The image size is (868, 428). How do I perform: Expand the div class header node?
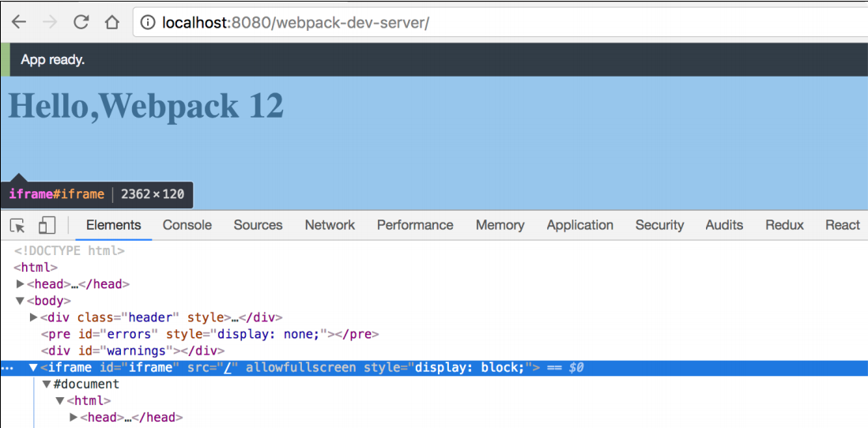click(x=34, y=318)
